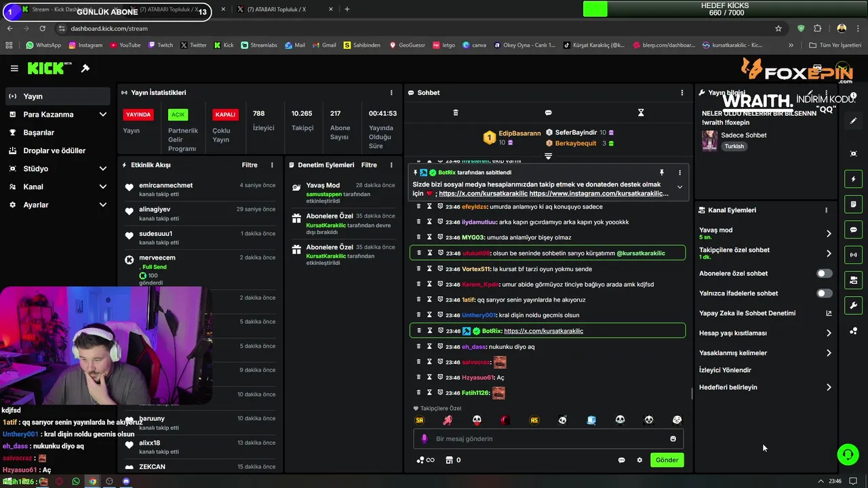The width and height of the screenshot is (868, 488).
Task: Open the Streamlabs bookmark
Action: pyautogui.click(x=258, y=45)
